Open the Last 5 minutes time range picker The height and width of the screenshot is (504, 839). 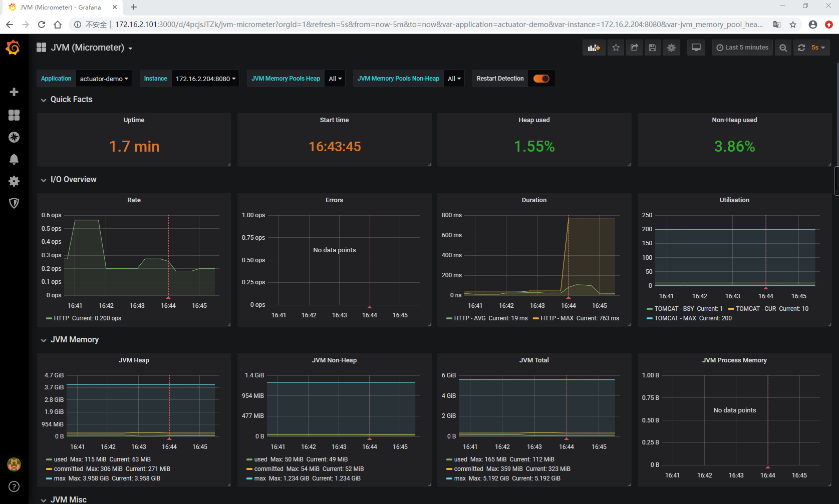[x=742, y=47]
